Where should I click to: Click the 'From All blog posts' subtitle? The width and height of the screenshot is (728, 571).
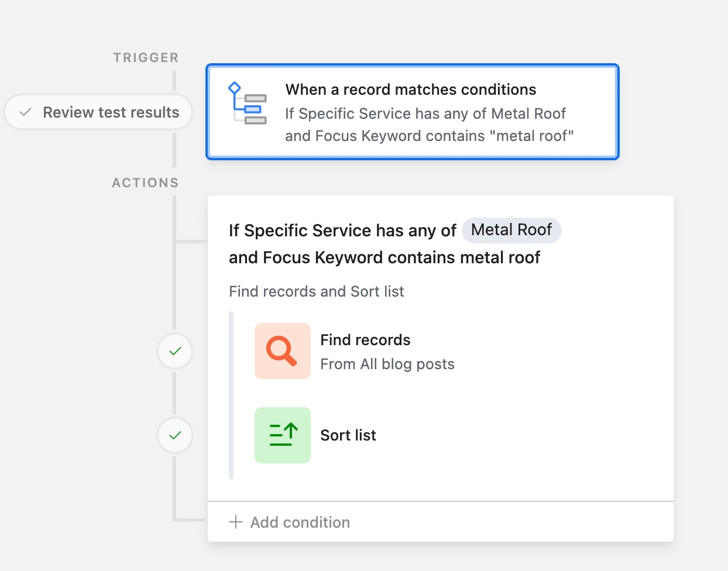[387, 364]
